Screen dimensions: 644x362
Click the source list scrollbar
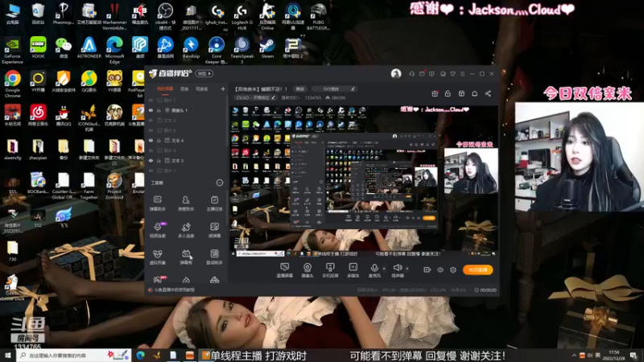point(227,119)
